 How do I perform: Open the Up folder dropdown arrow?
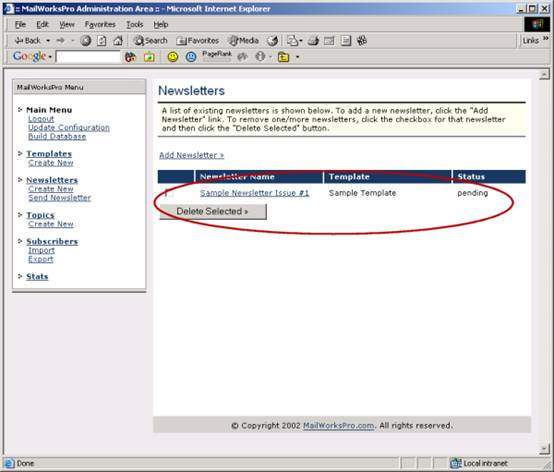pos(297,57)
